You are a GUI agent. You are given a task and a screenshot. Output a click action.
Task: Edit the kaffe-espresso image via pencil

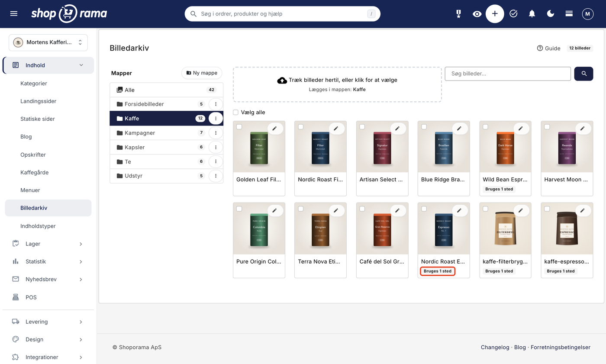click(x=583, y=210)
